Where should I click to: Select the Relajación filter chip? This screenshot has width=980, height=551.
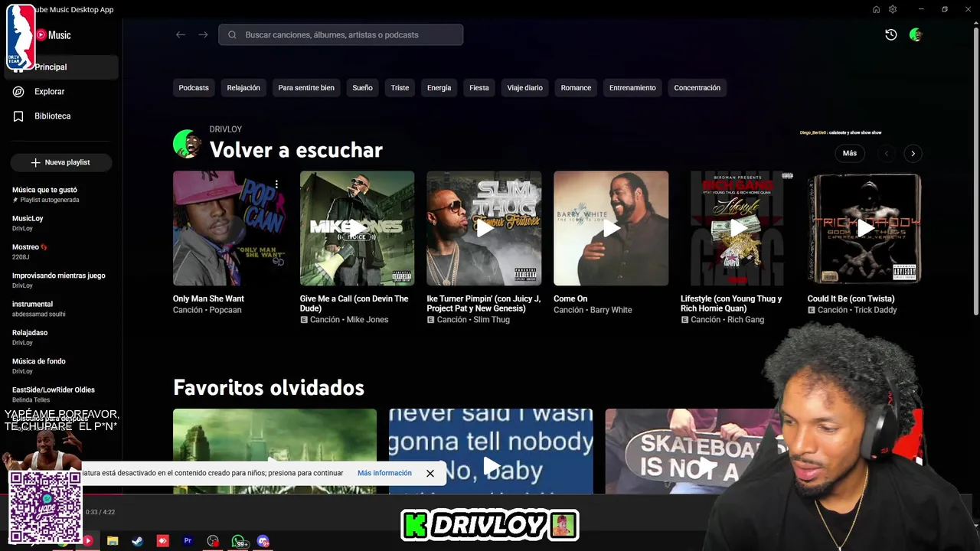[x=243, y=88]
